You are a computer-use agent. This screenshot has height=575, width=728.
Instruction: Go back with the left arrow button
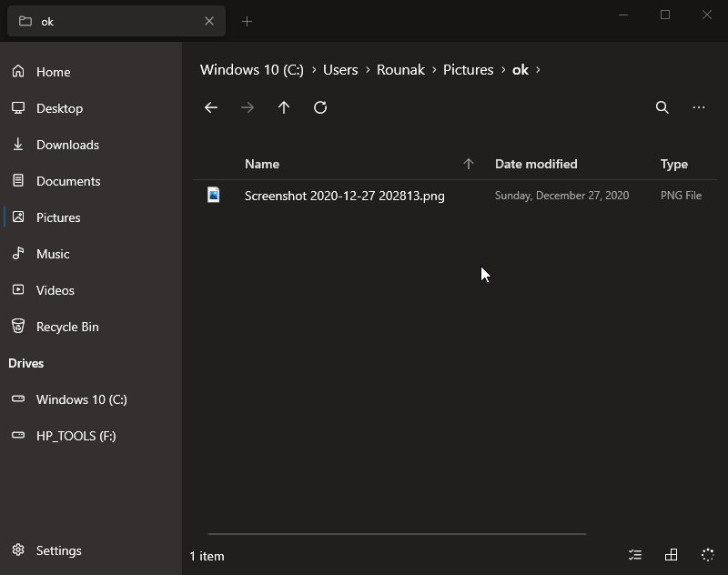coord(211,107)
